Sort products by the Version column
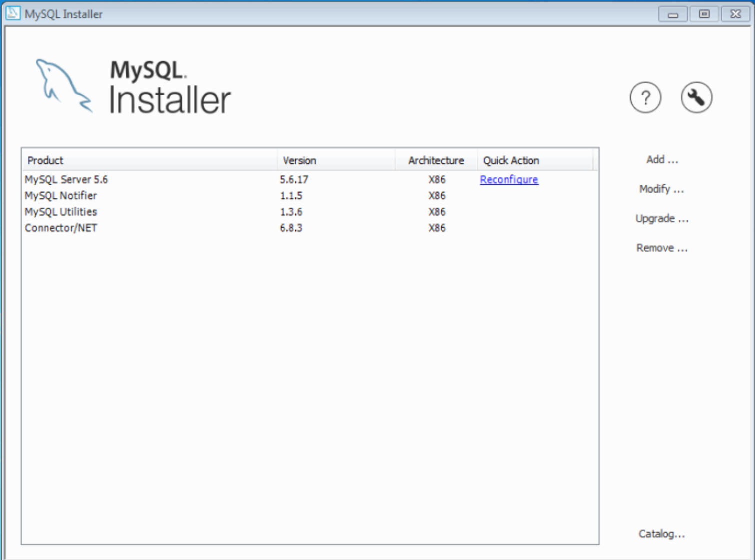755x560 pixels. click(x=298, y=160)
